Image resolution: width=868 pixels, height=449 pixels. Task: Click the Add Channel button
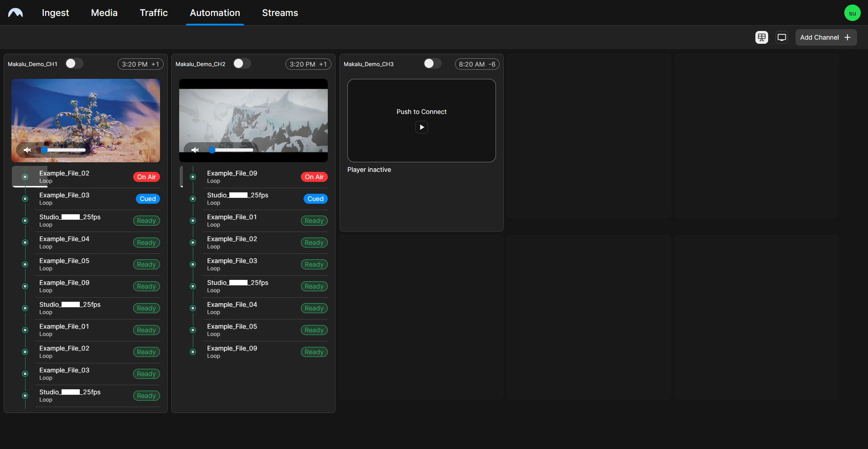[x=826, y=37]
